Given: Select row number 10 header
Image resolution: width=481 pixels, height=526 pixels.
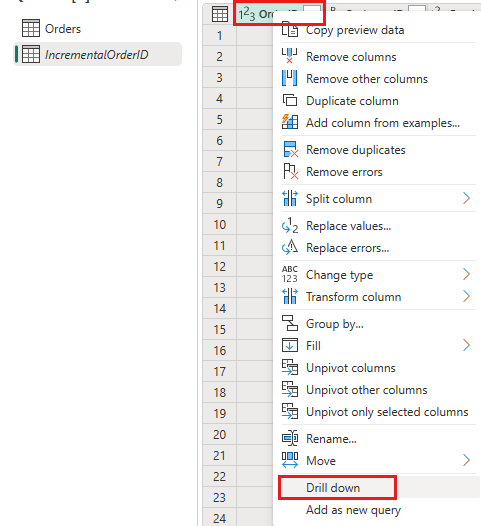Looking at the screenshot, I should 220,224.
